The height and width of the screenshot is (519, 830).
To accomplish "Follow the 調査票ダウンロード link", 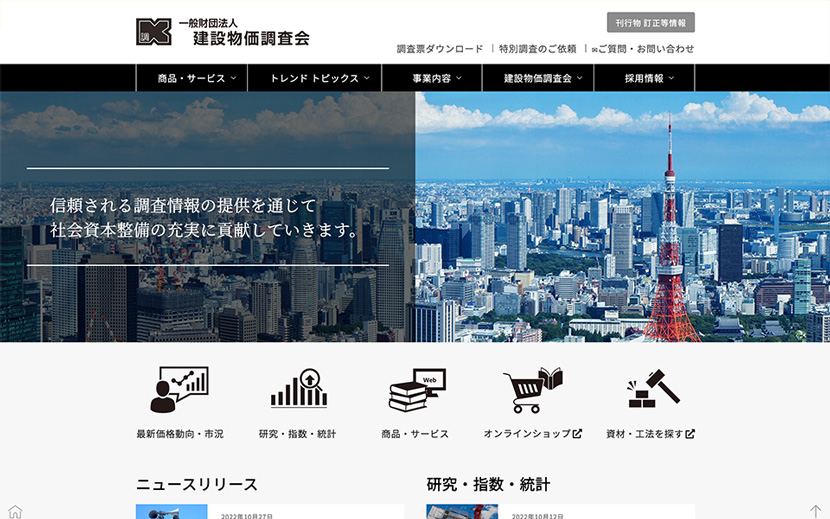I will [x=440, y=49].
